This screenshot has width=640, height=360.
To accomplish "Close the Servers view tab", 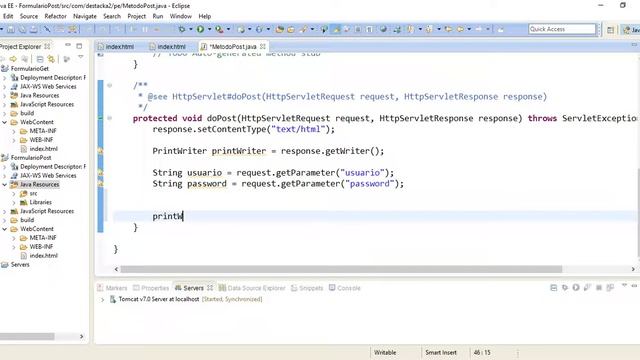I will pyautogui.click(x=210, y=288).
